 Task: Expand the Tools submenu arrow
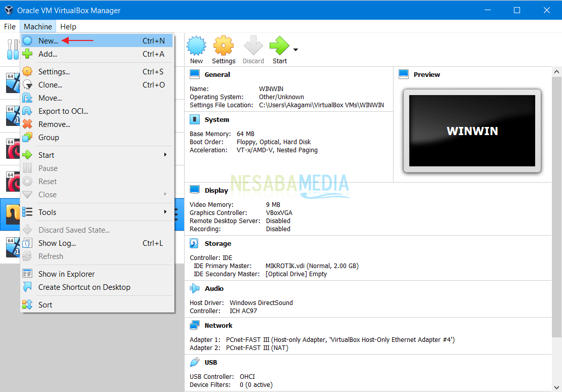pos(165,212)
